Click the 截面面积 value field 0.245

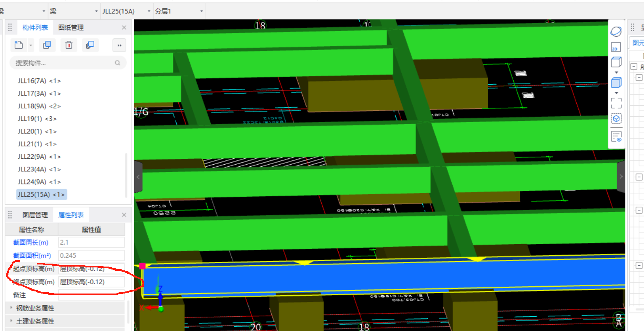(91, 255)
